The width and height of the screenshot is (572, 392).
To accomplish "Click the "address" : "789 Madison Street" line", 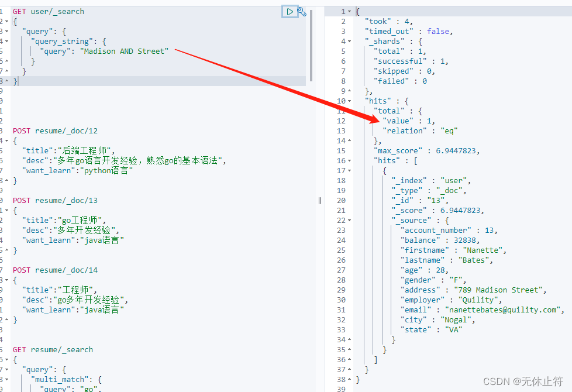I will (x=474, y=290).
